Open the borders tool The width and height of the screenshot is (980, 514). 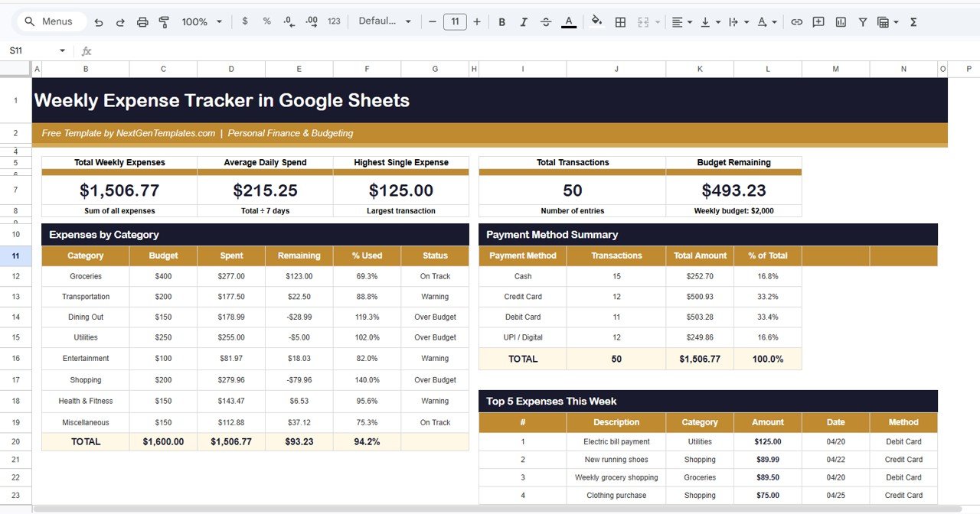coord(621,22)
